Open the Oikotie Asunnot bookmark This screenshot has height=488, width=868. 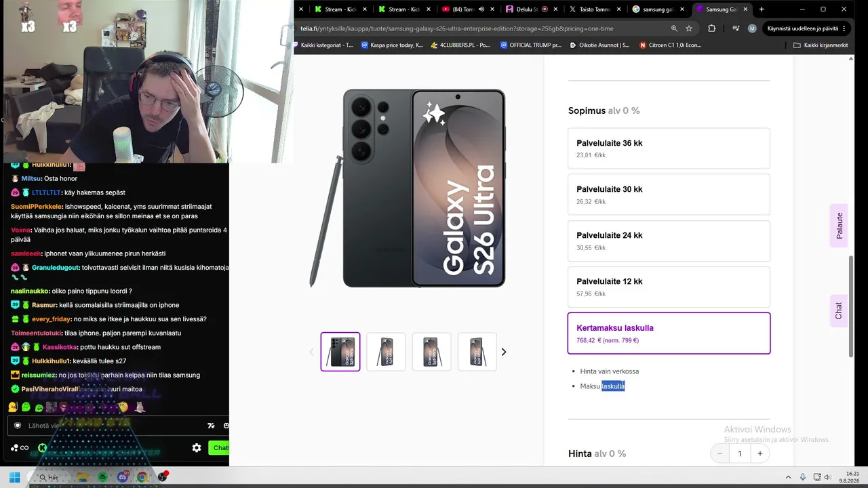point(599,45)
